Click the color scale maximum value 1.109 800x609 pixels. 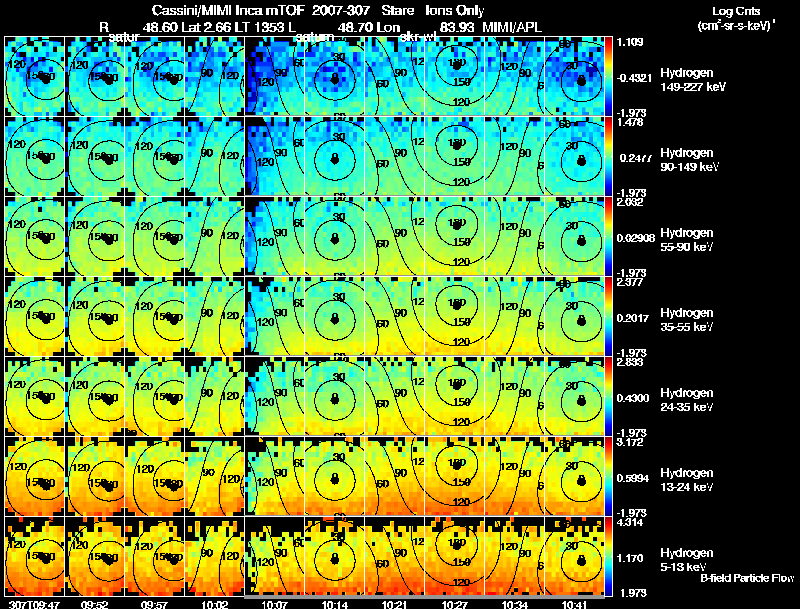tap(630, 42)
